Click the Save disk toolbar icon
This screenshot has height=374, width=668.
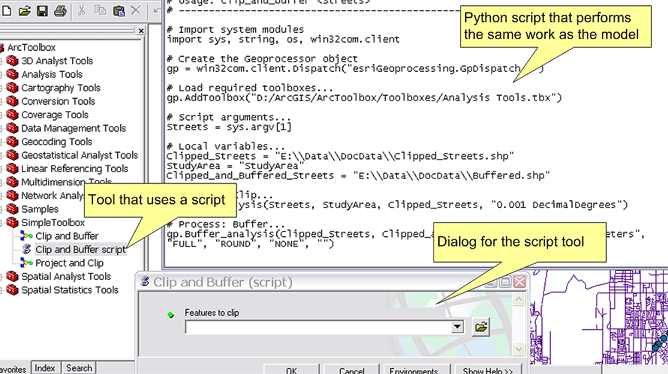pos(42,11)
